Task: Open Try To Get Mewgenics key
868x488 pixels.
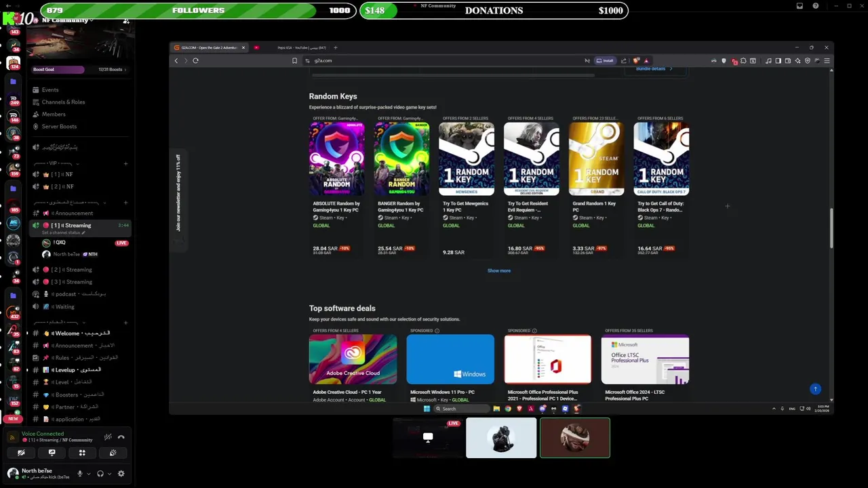Action: point(467,185)
